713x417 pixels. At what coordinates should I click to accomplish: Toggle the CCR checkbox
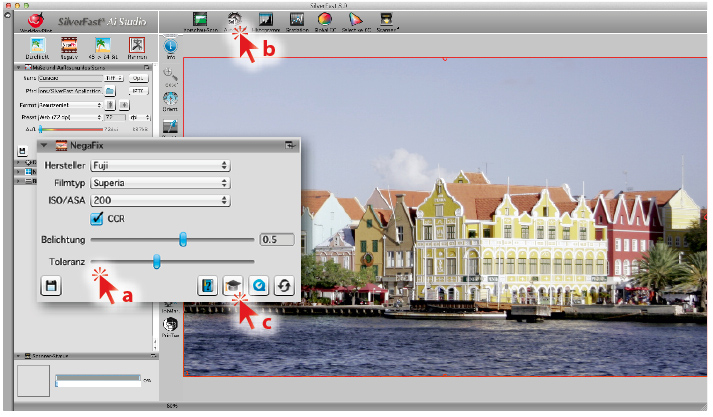98,217
